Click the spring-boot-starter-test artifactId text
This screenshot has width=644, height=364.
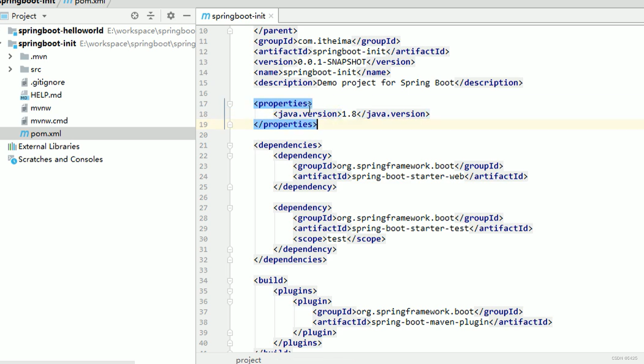coord(410,228)
